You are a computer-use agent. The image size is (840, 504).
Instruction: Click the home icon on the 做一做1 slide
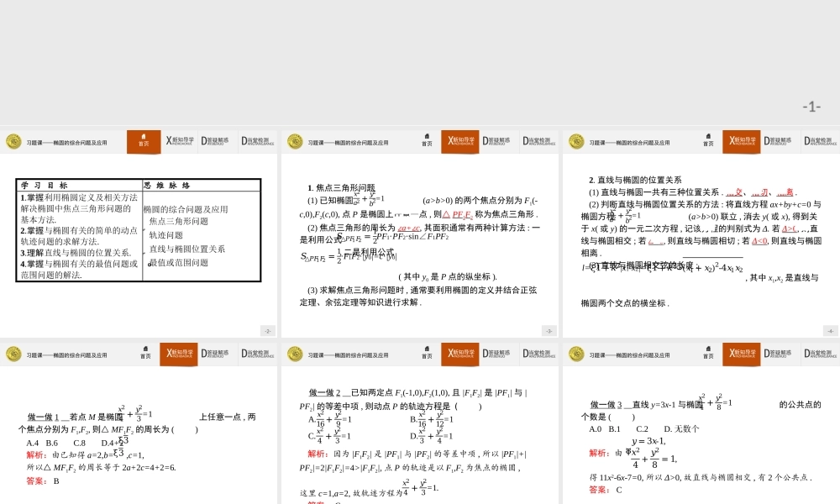[147, 354]
